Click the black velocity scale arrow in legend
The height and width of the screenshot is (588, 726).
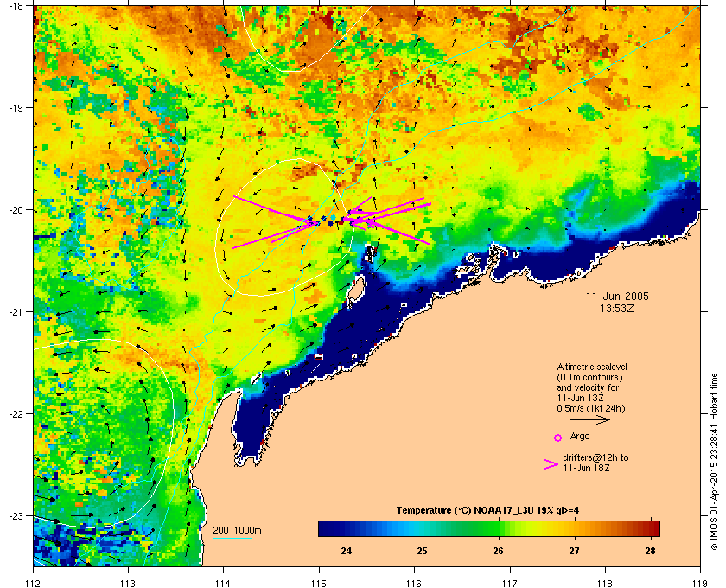[x=589, y=420]
